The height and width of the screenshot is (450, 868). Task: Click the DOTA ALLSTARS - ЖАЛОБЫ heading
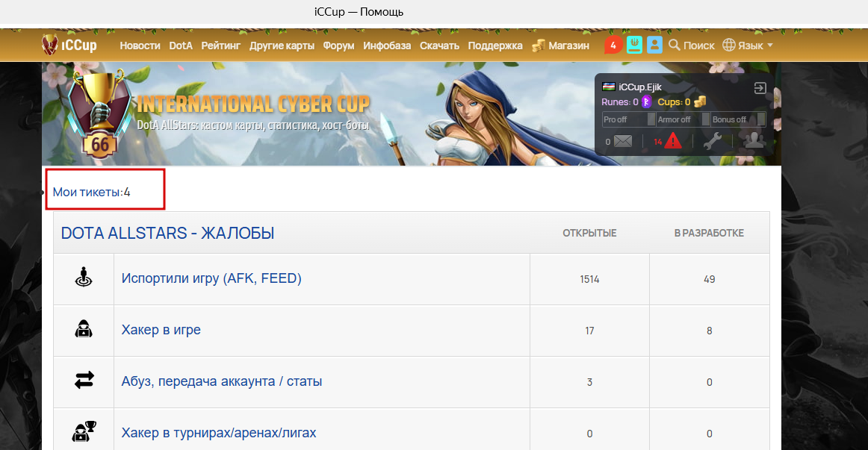click(x=168, y=233)
